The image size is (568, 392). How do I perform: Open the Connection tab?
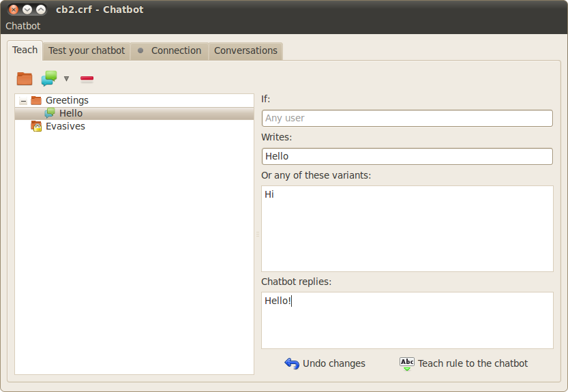point(170,50)
